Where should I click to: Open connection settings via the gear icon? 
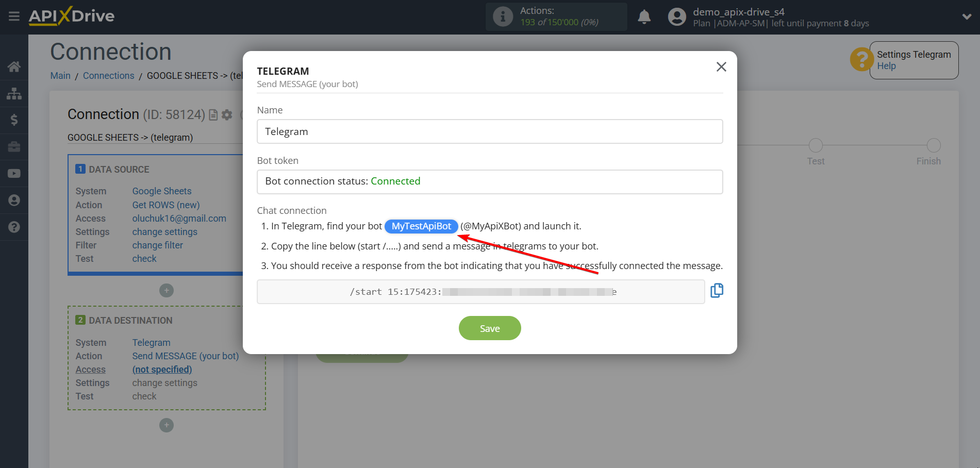point(226,115)
